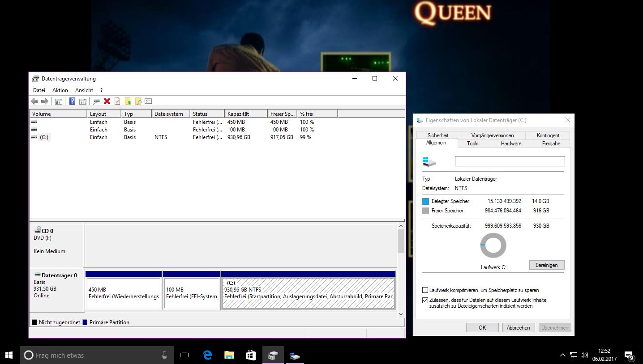Click the Layout column header
Screen dimensions: 643x364
point(104,114)
